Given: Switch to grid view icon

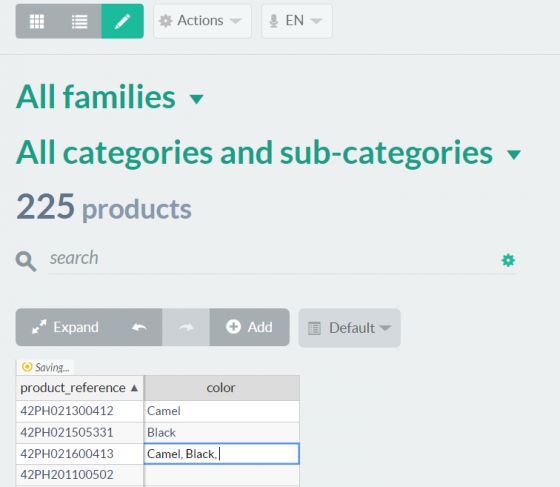Looking at the screenshot, I should pyautogui.click(x=37, y=21).
